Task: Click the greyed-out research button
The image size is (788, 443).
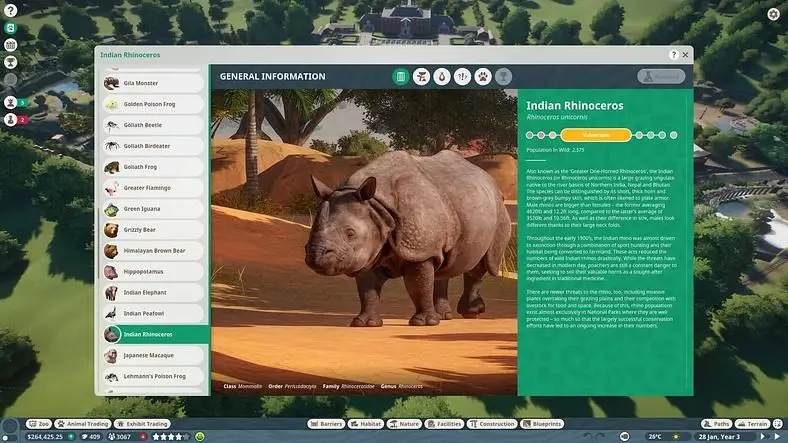Action: click(661, 76)
